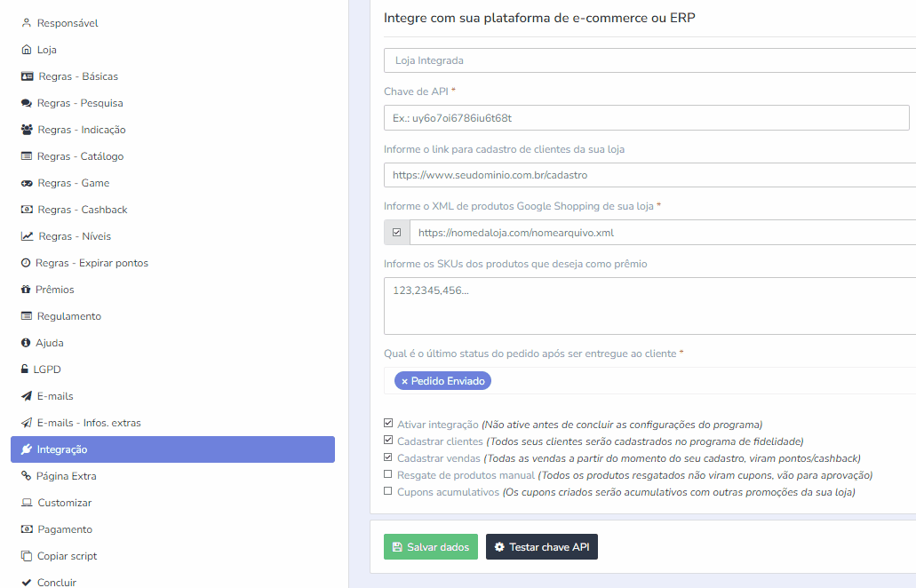Uncheck the Cadastrar vendas checkbox
916x588 pixels.
point(388,457)
